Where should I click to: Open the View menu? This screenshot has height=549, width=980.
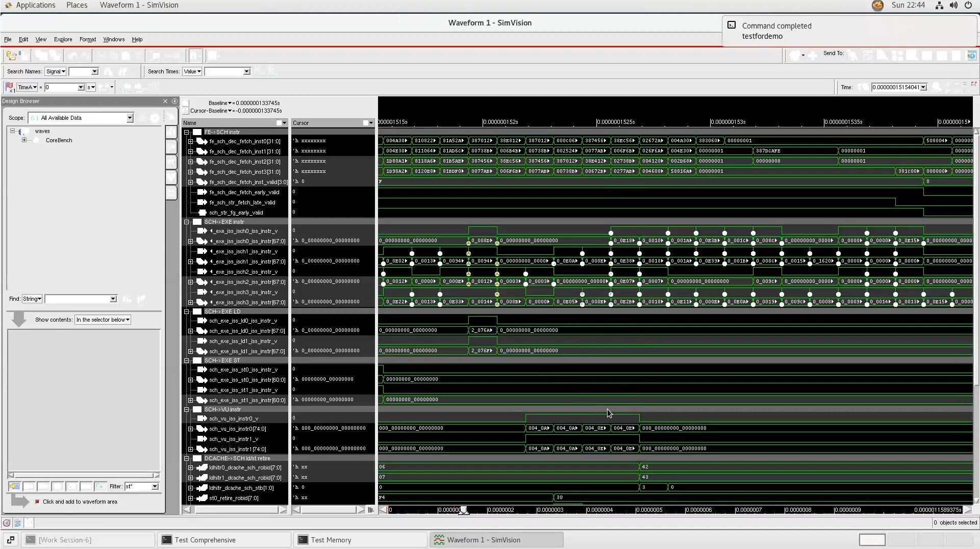tap(41, 39)
